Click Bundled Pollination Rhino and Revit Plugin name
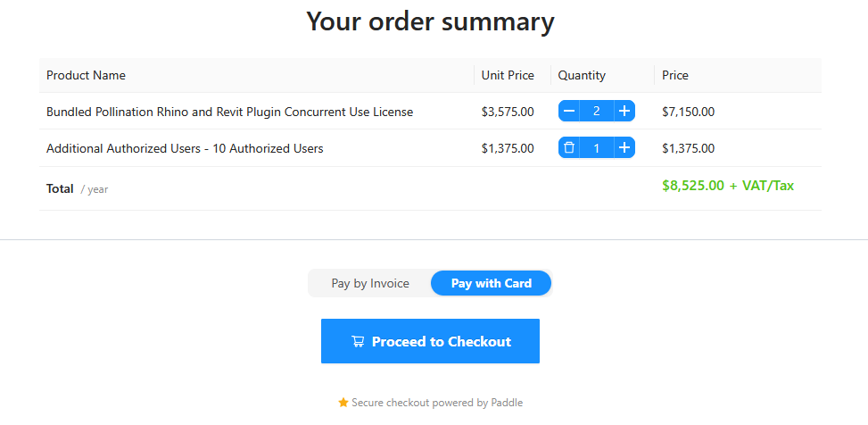Image resolution: width=868 pixels, height=425 pixels. pyautogui.click(x=229, y=112)
